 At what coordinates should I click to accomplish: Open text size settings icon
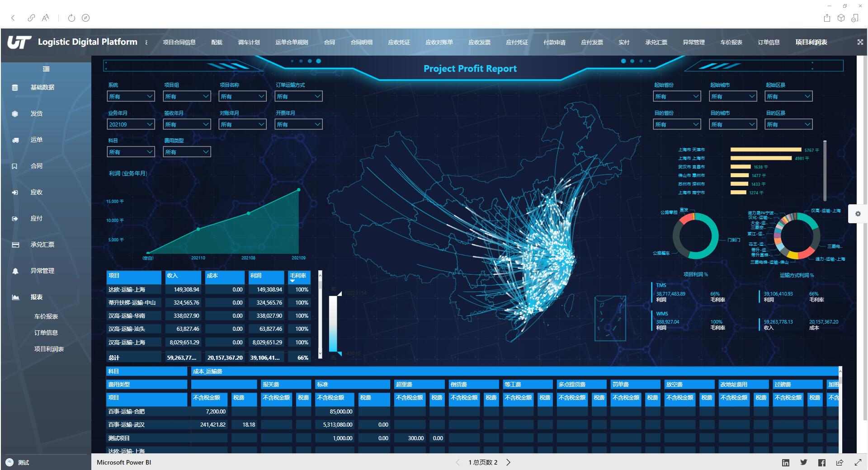45,18
